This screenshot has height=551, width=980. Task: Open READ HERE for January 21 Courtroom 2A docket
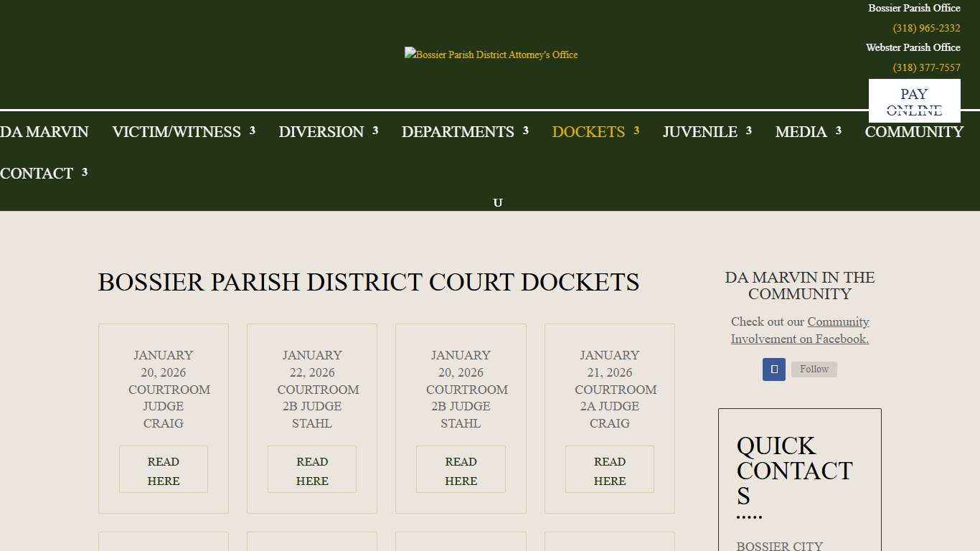coord(609,469)
